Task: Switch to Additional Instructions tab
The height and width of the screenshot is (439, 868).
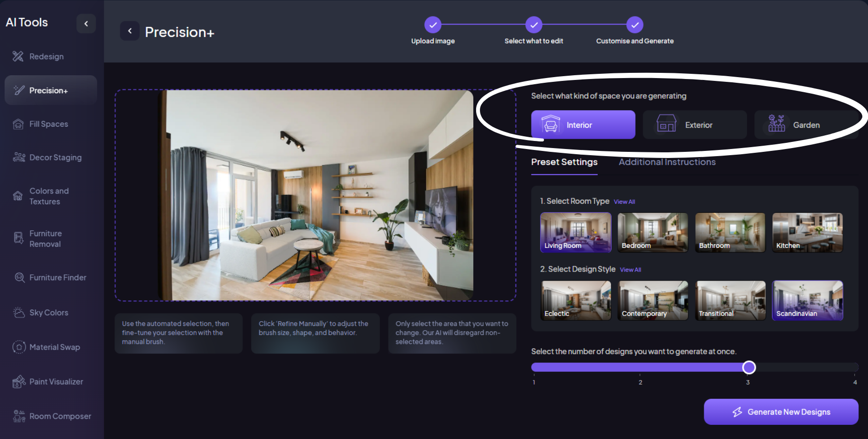Action: [667, 162]
